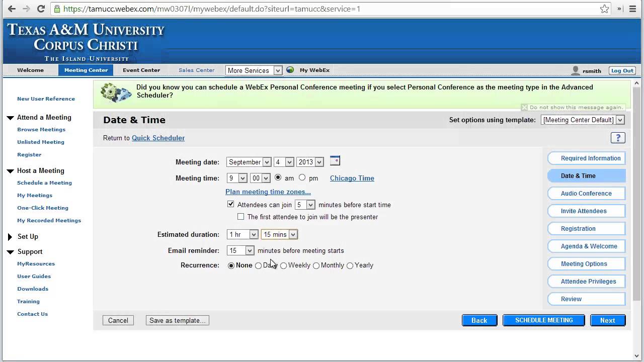Open the meeting hour dropdown

point(237,178)
